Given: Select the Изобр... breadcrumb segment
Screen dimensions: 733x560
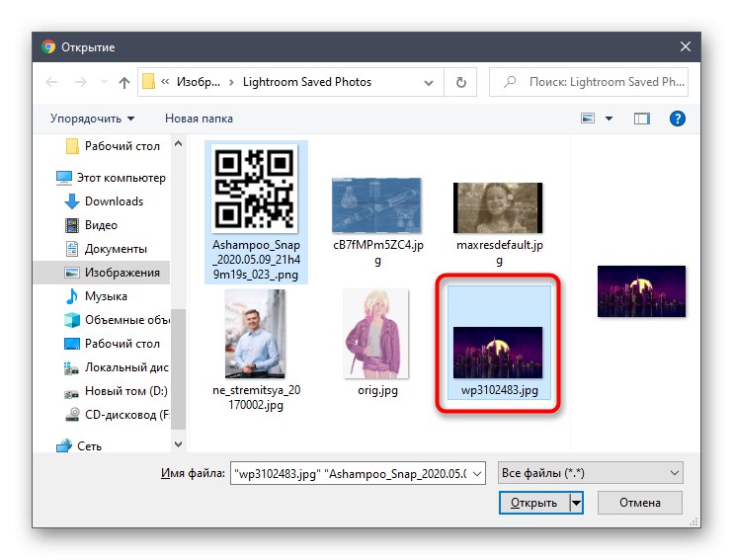Looking at the screenshot, I should pos(199,82).
